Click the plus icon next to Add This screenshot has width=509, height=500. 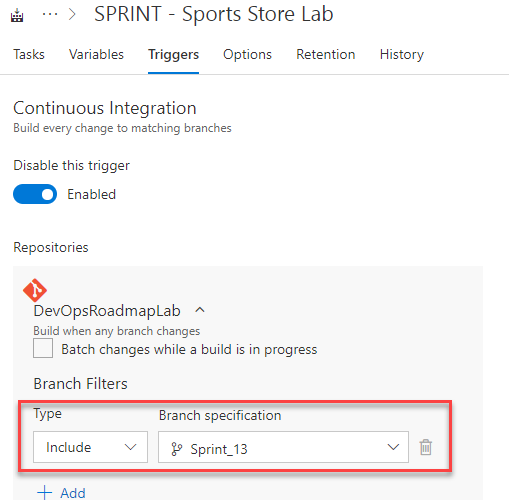click(44, 493)
